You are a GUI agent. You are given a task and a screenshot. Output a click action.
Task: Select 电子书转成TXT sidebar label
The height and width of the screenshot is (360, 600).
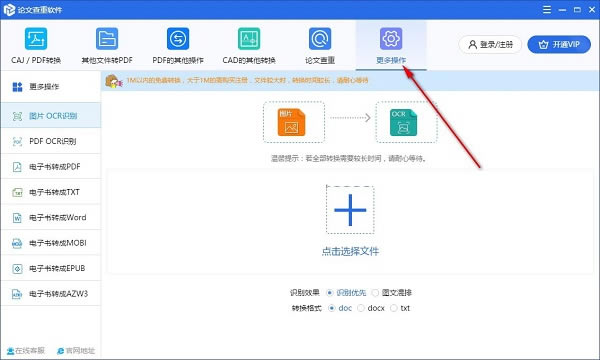click(x=54, y=192)
